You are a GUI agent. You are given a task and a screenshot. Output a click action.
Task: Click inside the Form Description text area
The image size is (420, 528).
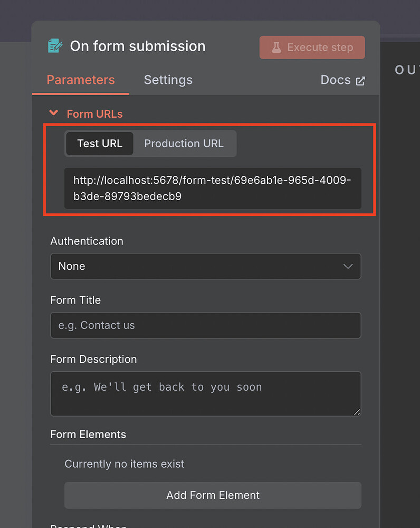tap(206, 393)
